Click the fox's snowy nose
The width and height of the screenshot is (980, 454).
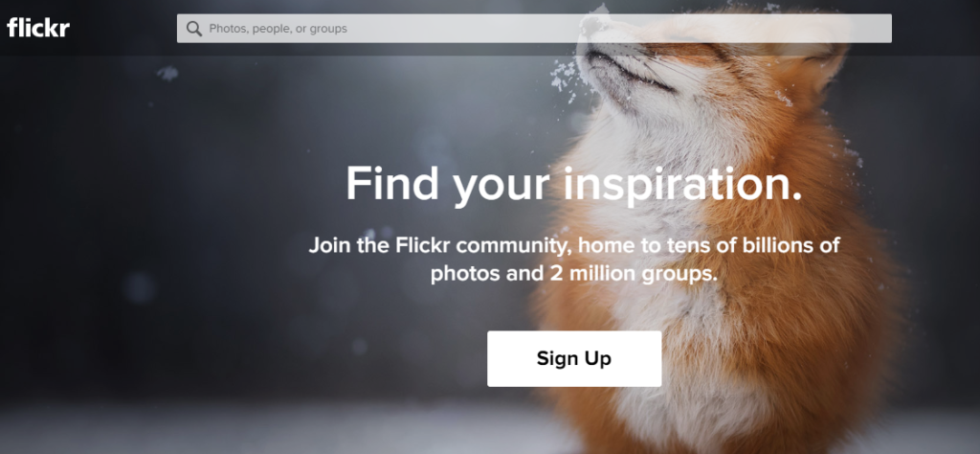pyautogui.click(x=590, y=25)
